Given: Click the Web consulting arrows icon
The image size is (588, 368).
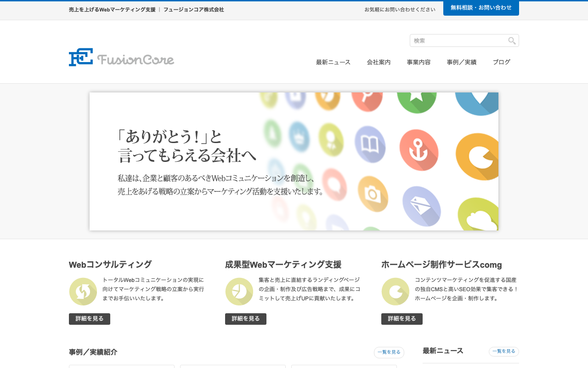Looking at the screenshot, I should click(x=83, y=292).
